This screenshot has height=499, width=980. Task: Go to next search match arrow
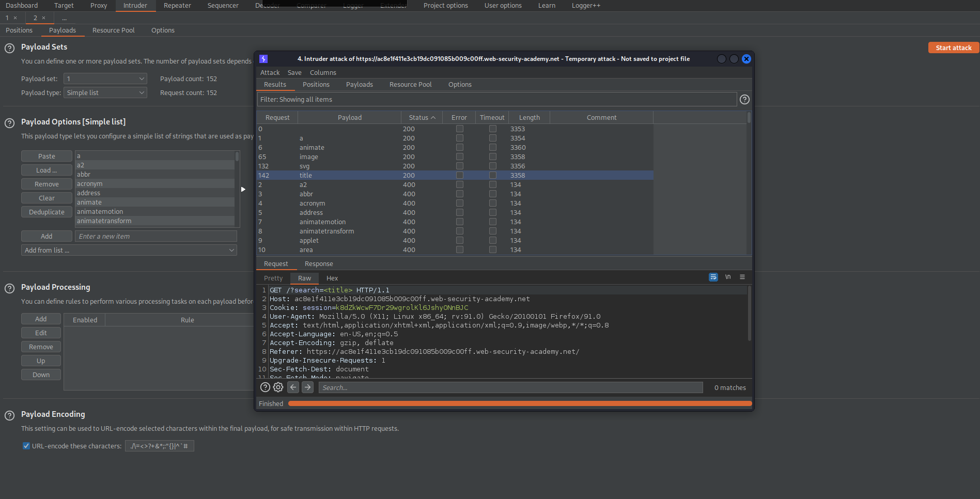pos(307,387)
